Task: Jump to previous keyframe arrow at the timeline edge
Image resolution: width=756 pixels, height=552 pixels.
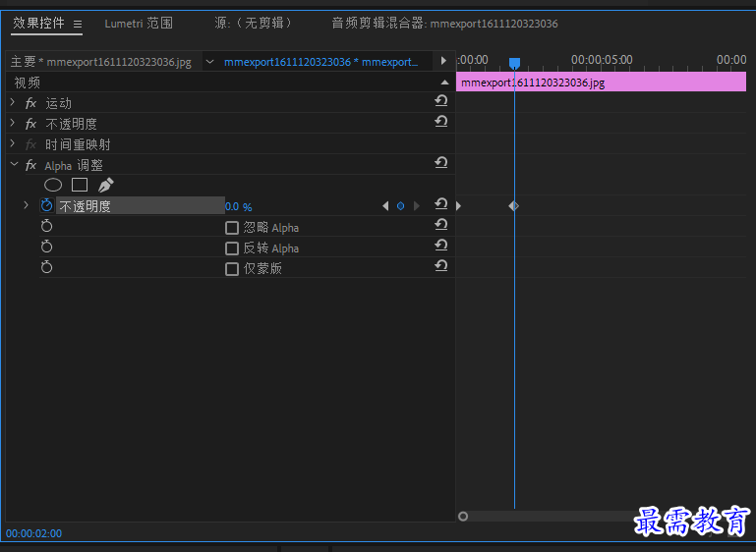Action: pos(458,206)
